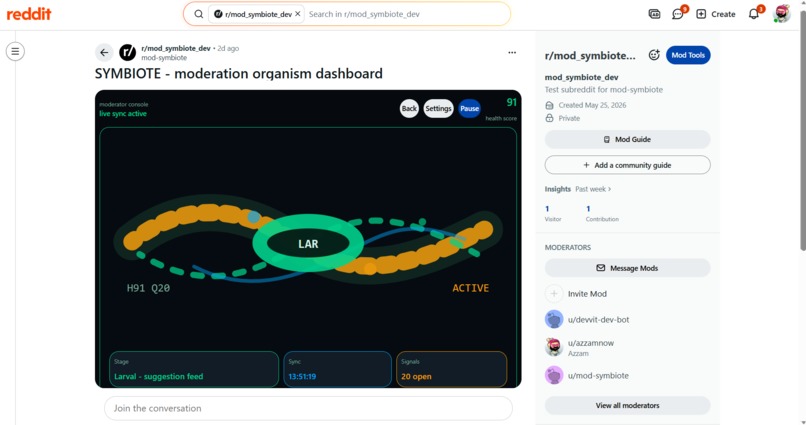
Task: Click the H91 Q20 readout
Action: (x=148, y=288)
